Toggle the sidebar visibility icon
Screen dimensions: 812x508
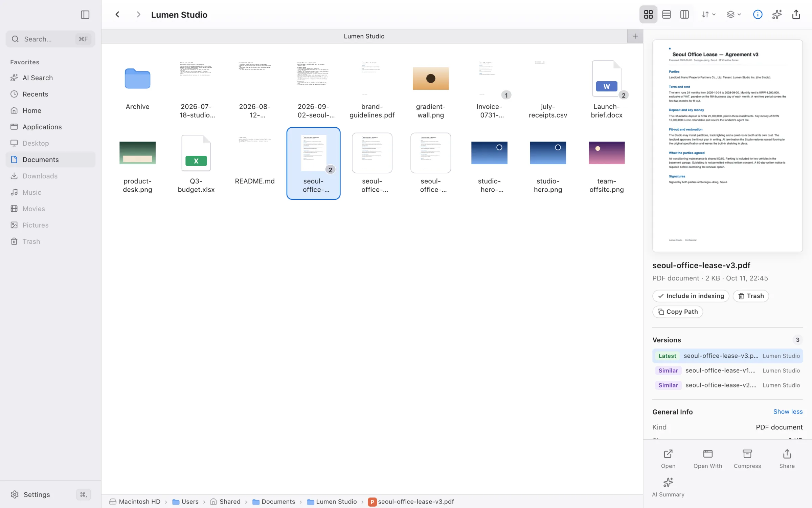(85, 15)
